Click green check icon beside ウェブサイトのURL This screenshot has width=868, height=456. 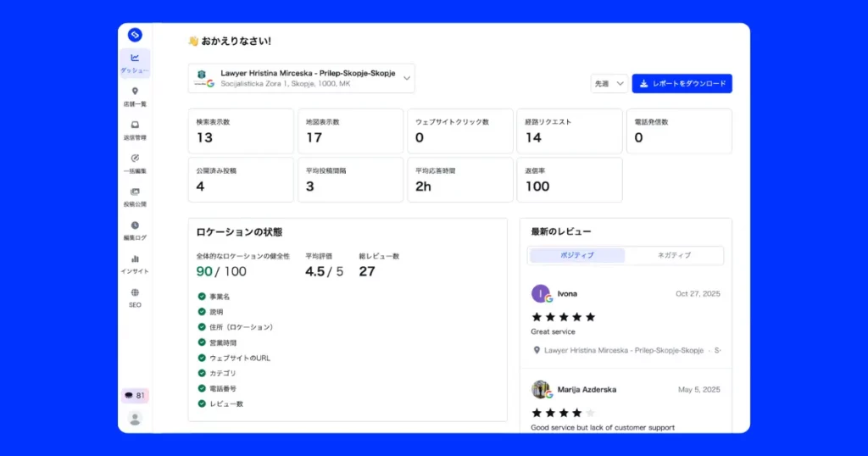pyautogui.click(x=202, y=358)
